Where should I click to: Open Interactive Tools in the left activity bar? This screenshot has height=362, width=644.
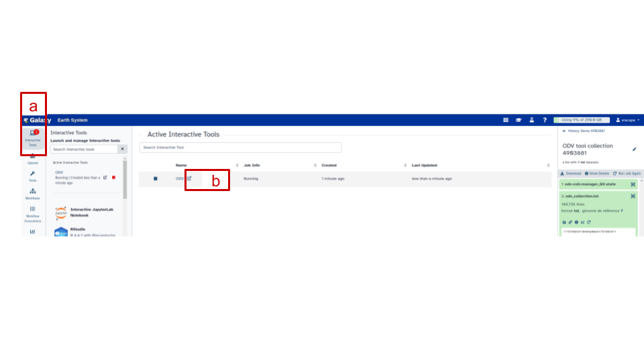[x=32, y=137]
